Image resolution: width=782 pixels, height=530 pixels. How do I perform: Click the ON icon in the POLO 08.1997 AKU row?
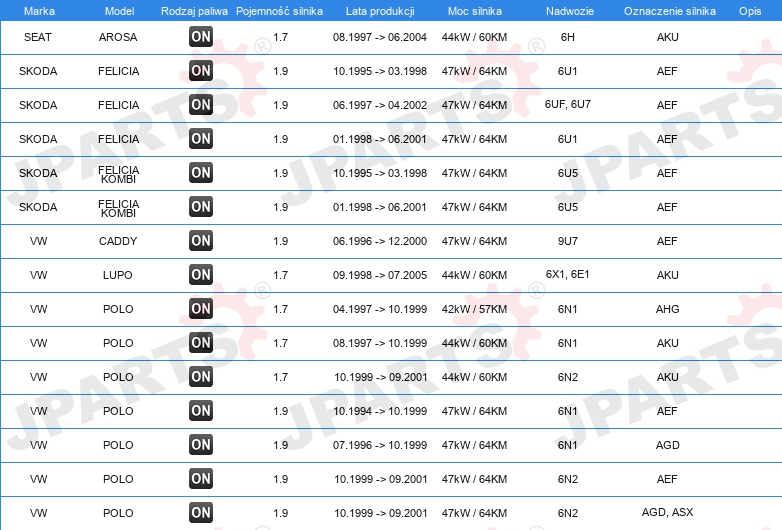pyautogui.click(x=200, y=343)
